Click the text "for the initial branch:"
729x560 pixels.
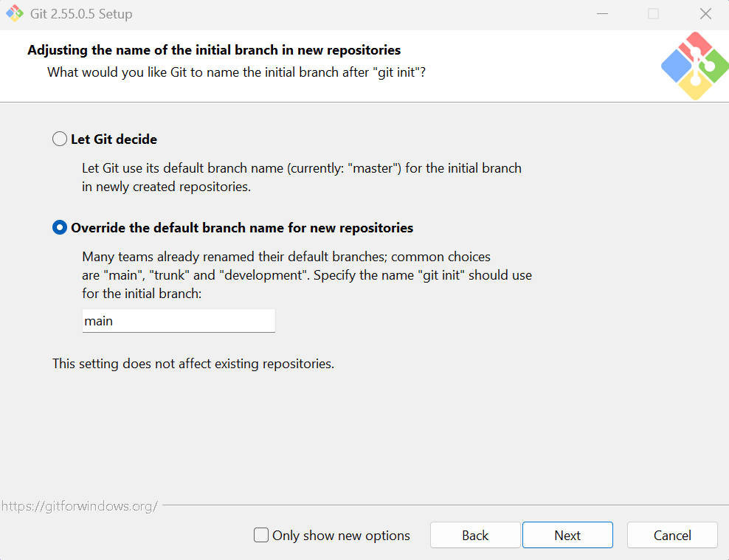click(142, 294)
